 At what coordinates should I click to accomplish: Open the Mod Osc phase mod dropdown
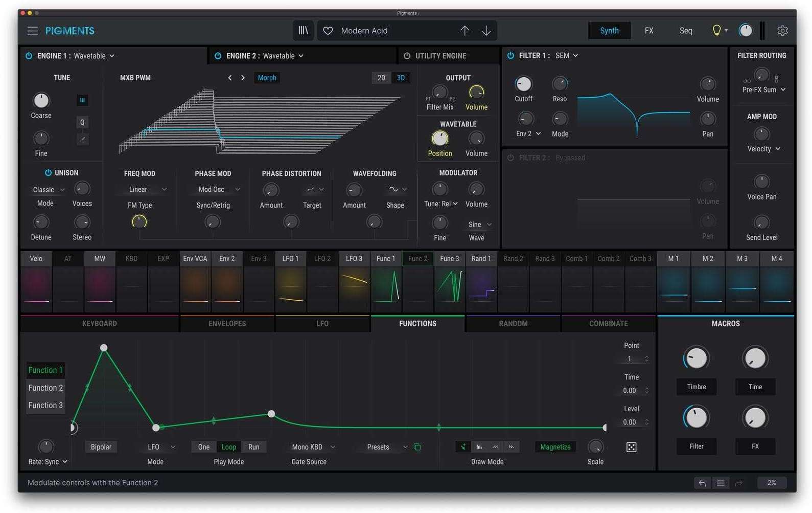[219, 189]
